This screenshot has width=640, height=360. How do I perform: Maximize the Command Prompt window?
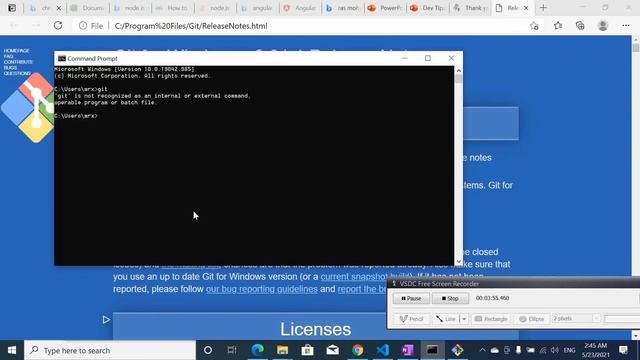[x=428, y=58]
